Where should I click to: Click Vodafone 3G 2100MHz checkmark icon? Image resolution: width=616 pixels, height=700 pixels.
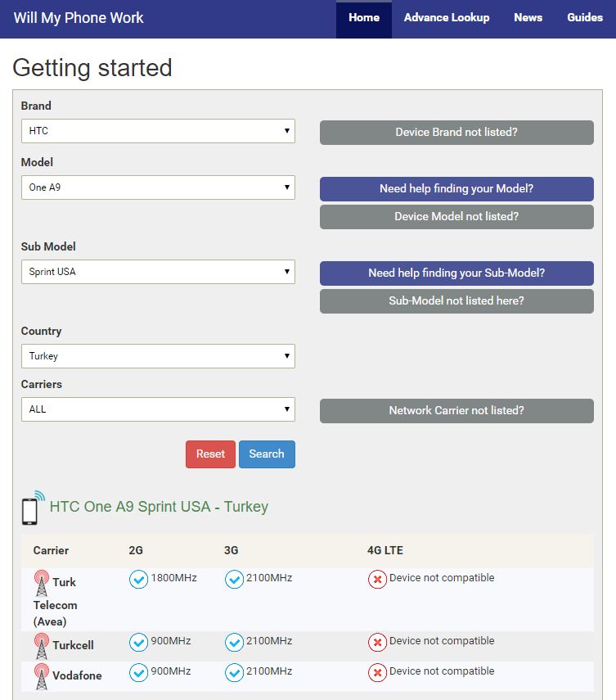pos(234,673)
